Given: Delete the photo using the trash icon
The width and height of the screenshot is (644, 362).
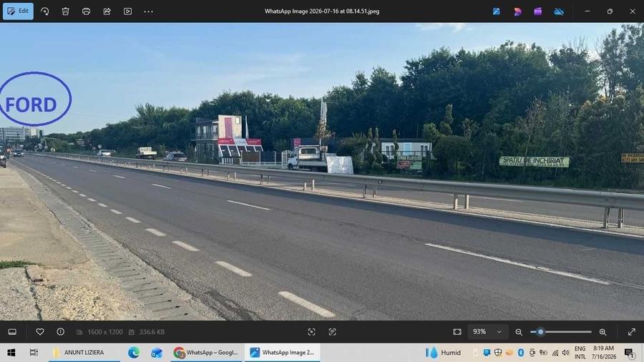Looking at the screenshot, I should [x=65, y=11].
